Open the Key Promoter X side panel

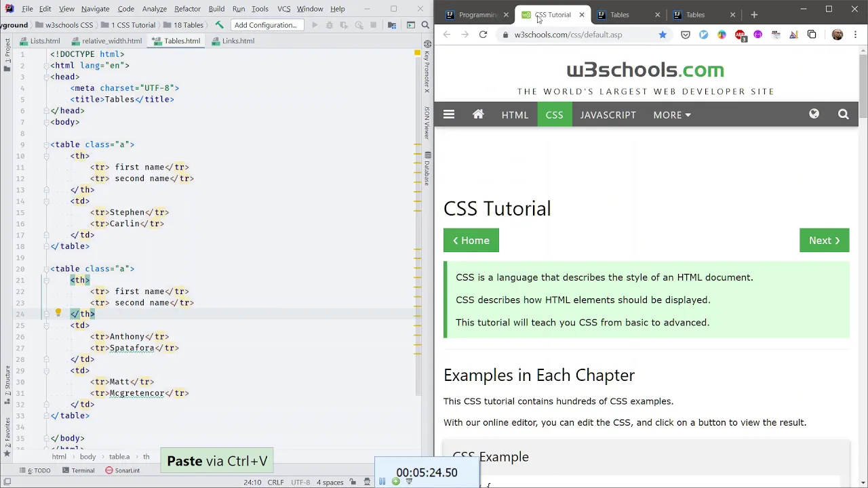(427, 66)
